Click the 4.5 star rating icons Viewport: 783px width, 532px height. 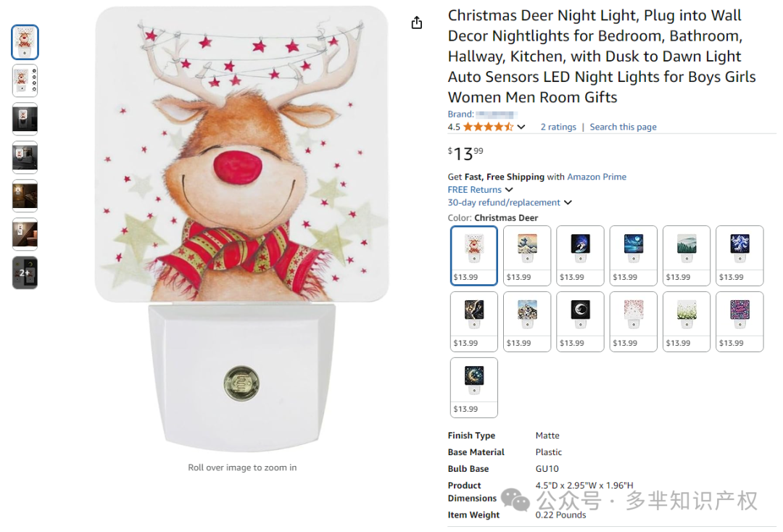pyautogui.click(x=488, y=127)
